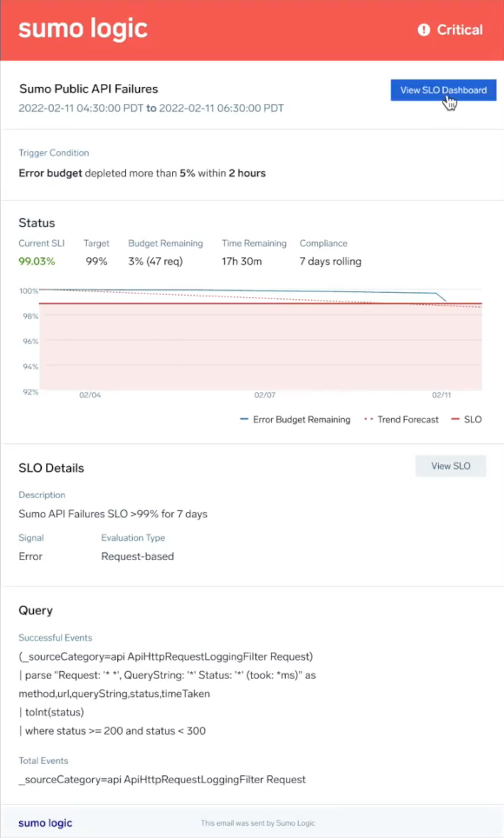The height and width of the screenshot is (838, 504).
Task: Click the blue Error Budget Remaining legend marker
Action: [246, 419]
